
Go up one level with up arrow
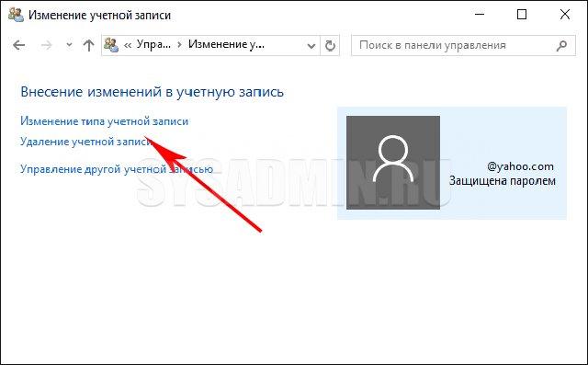[x=88, y=45]
